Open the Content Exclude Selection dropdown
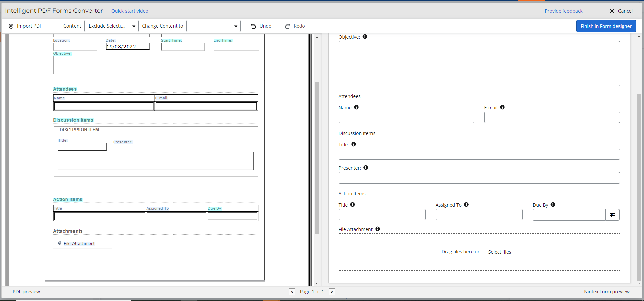This screenshot has width=644, height=301. 111,26
